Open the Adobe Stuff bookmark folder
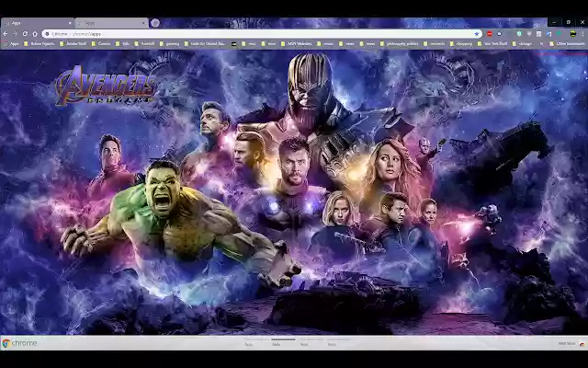 pos(73,43)
